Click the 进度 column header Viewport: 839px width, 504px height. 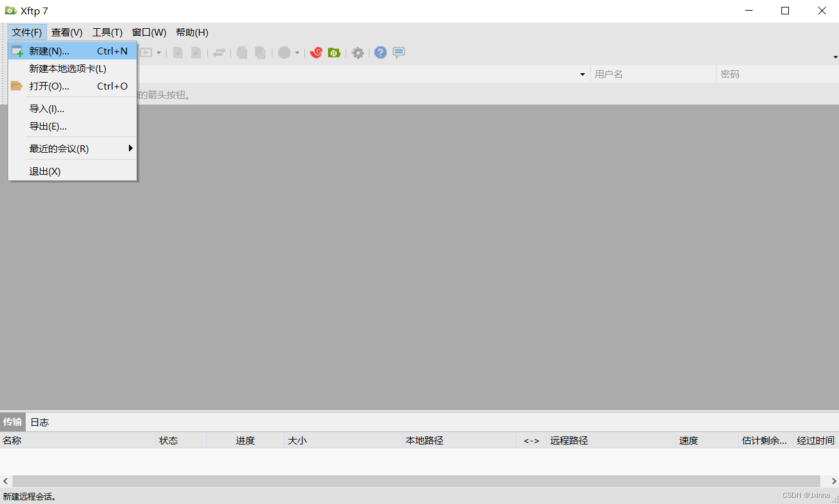click(245, 441)
